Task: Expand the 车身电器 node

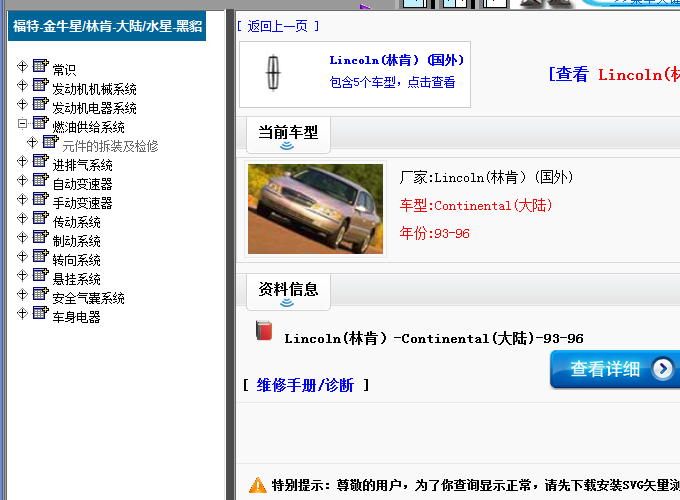Action: (x=23, y=314)
